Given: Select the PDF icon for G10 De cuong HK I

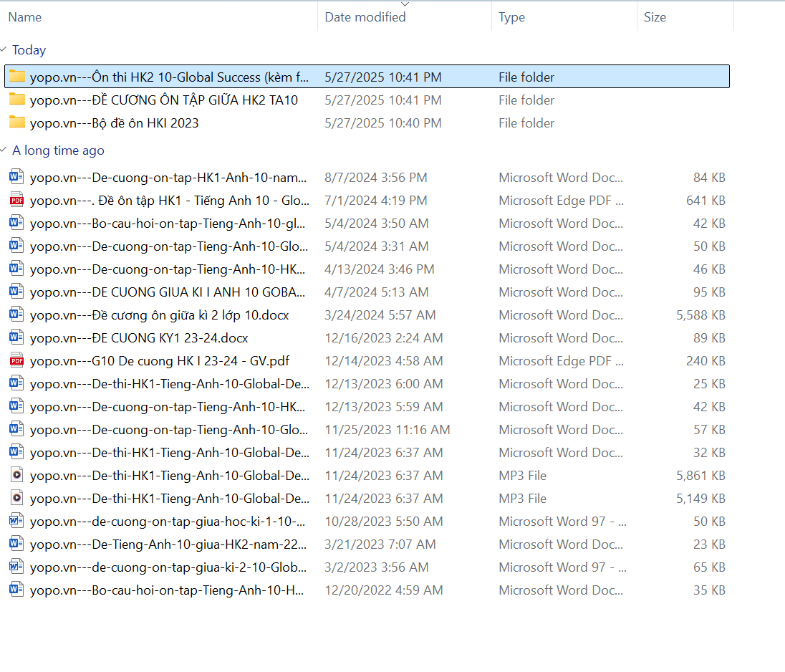Looking at the screenshot, I should 17,360.
